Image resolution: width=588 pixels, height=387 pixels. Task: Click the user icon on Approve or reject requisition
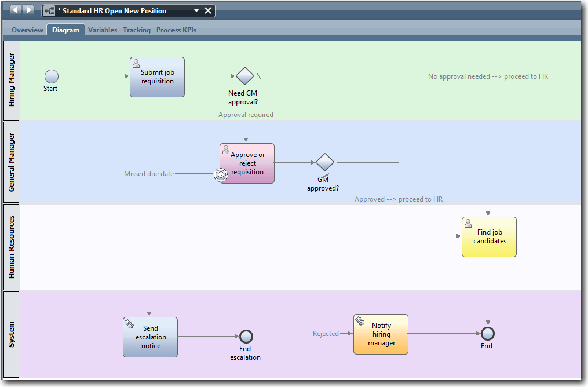tap(227, 149)
